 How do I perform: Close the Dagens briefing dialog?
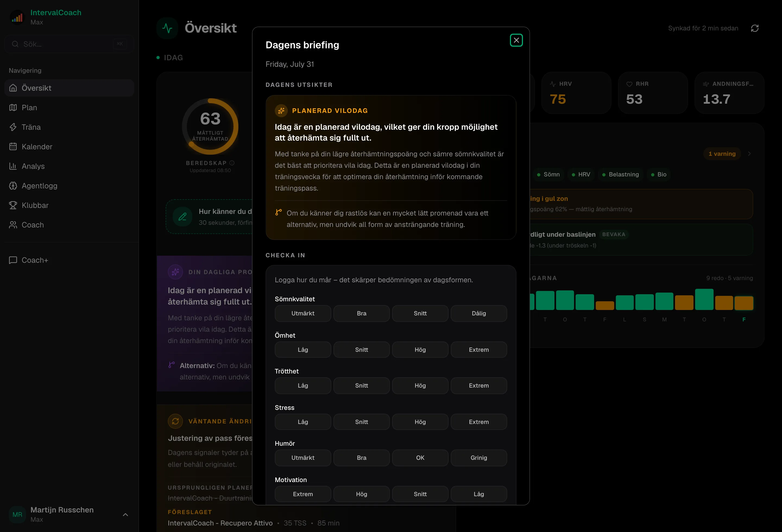516,40
